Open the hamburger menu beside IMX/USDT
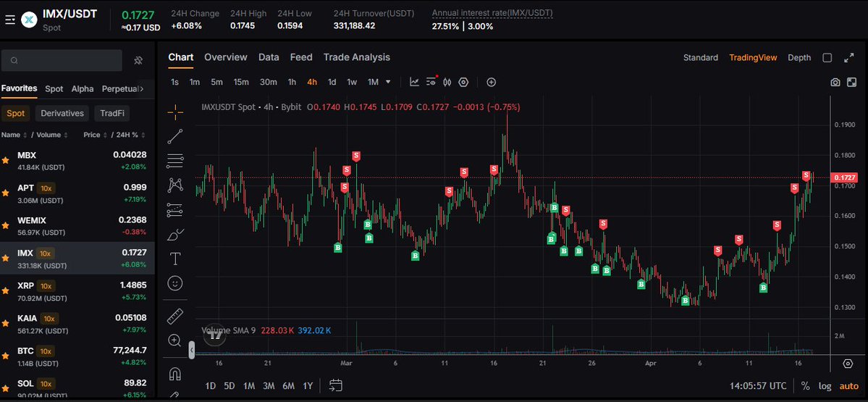868x402 pixels. coord(10,20)
